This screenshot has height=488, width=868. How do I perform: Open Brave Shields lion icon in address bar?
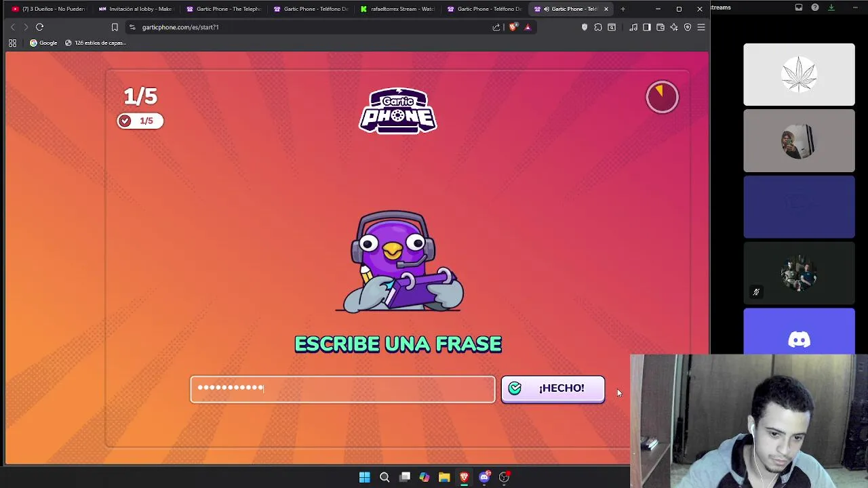(513, 27)
